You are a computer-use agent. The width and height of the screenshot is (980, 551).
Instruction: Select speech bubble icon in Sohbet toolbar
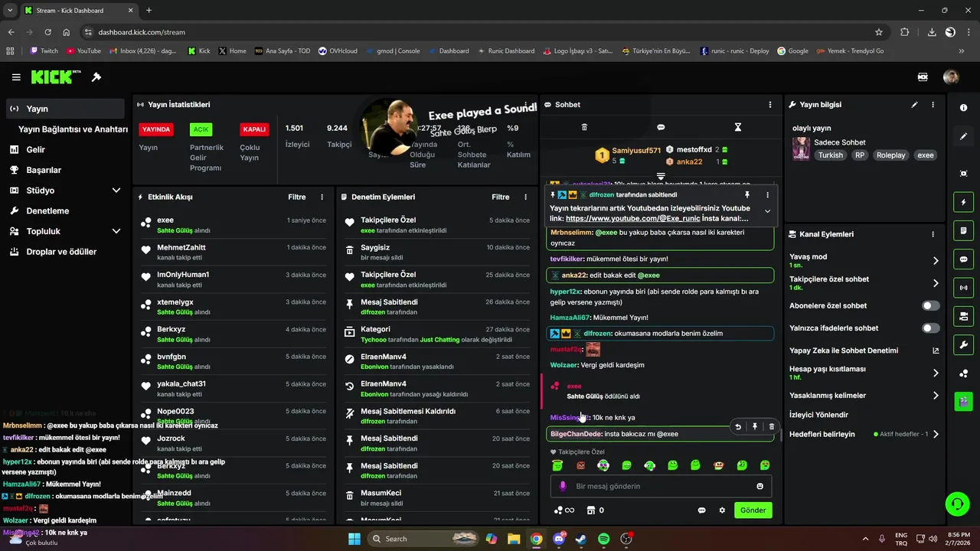pyautogui.click(x=661, y=127)
